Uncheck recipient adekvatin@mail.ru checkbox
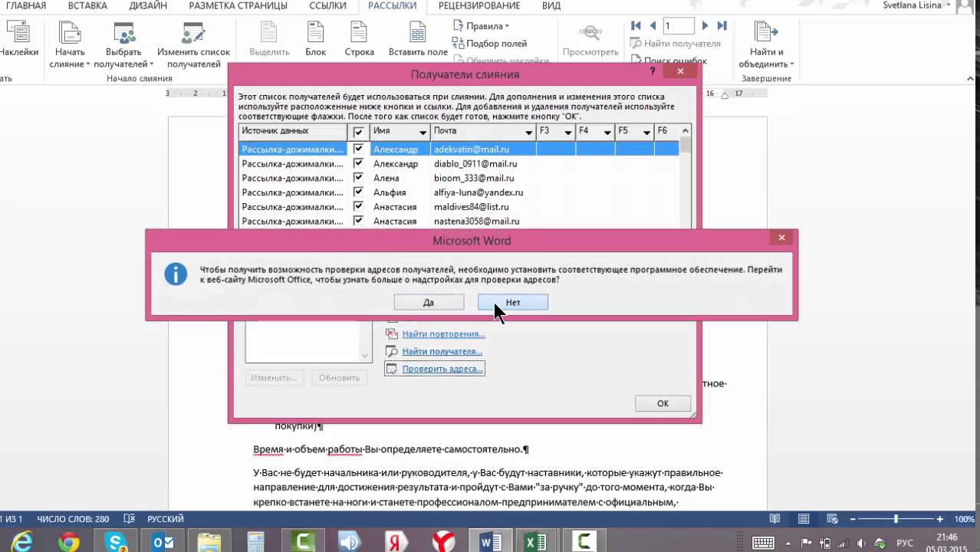980x552 pixels. tap(358, 149)
